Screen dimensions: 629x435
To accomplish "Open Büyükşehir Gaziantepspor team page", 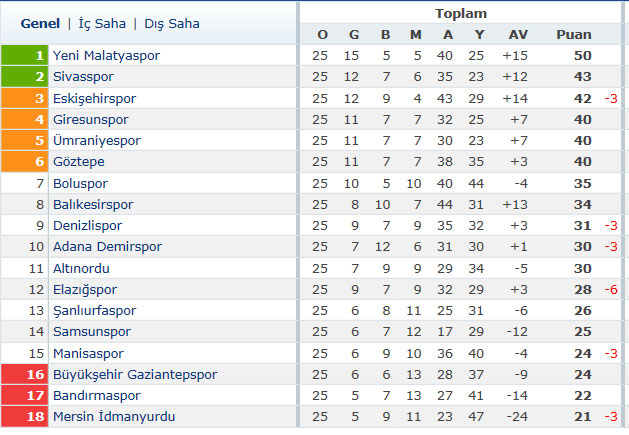I will coord(135,374).
